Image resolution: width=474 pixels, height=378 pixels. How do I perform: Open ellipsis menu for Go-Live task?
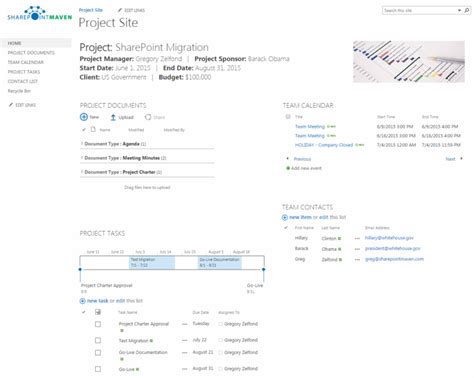pyautogui.click(x=185, y=369)
